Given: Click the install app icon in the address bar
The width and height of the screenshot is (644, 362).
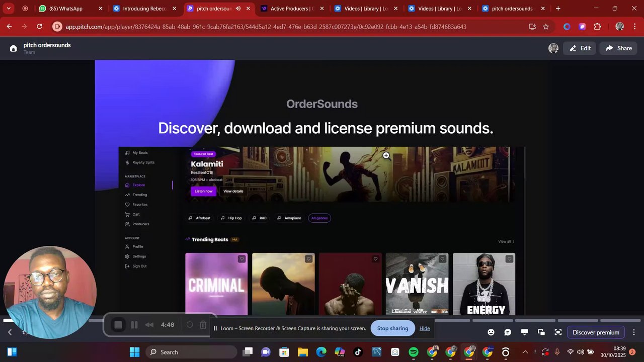Looking at the screenshot, I should pyautogui.click(x=532, y=27).
